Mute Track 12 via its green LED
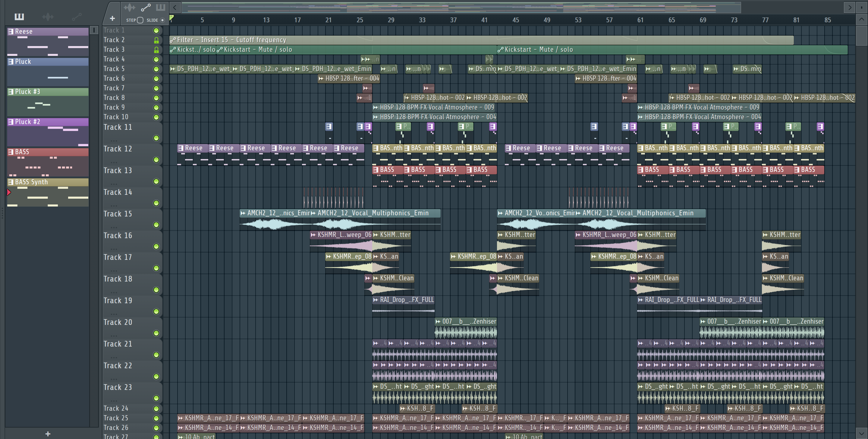Viewport: 868px width, 439px height. (x=156, y=160)
